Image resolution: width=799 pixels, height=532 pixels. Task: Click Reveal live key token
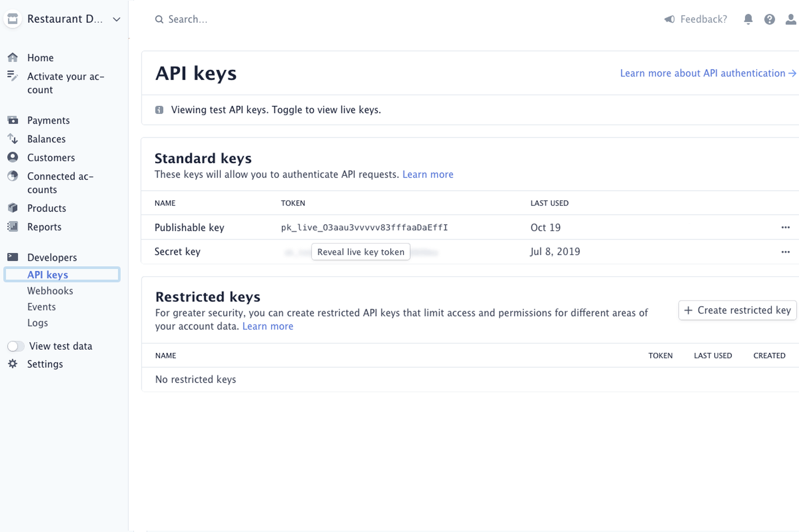pos(360,252)
